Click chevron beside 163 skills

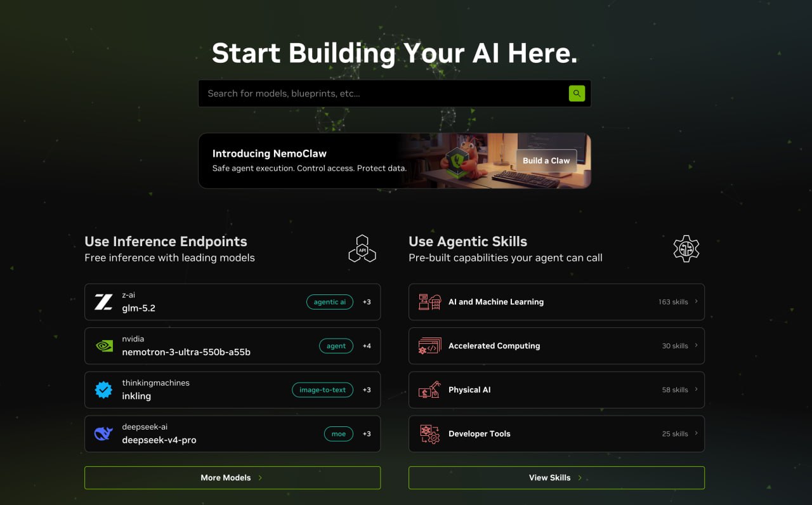[x=696, y=301]
